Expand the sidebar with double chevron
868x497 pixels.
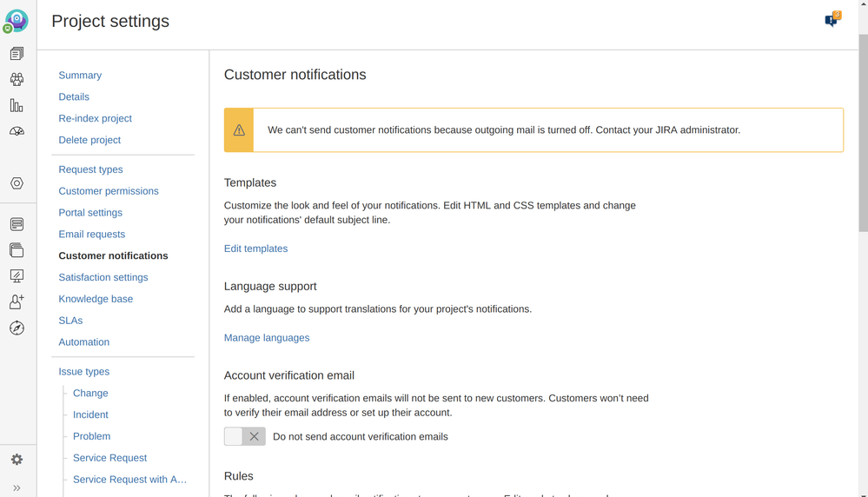point(17,487)
